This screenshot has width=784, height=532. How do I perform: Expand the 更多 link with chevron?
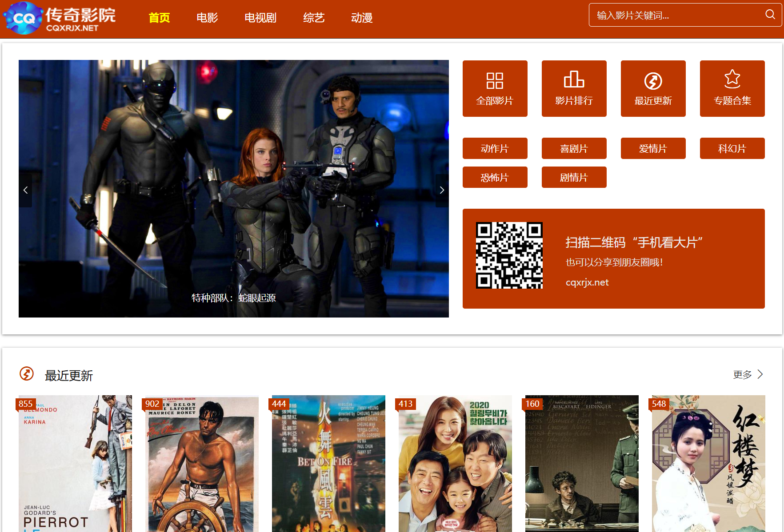click(x=748, y=374)
